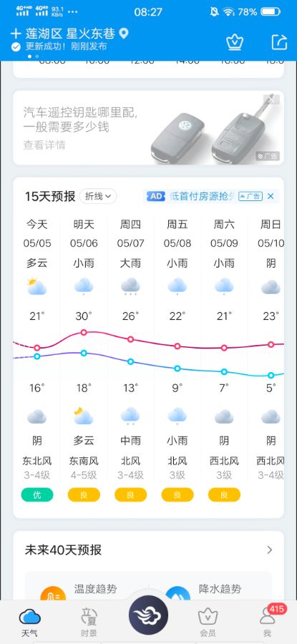The height and width of the screenshot is (644, 297).
Task: Open the crown membership icon in the header
Action: [235, 42]
